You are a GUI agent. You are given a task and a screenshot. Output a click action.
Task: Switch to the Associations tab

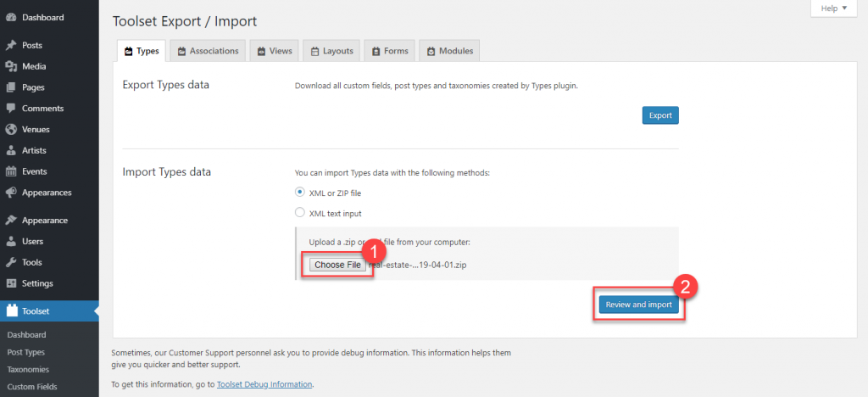point(209,50)
